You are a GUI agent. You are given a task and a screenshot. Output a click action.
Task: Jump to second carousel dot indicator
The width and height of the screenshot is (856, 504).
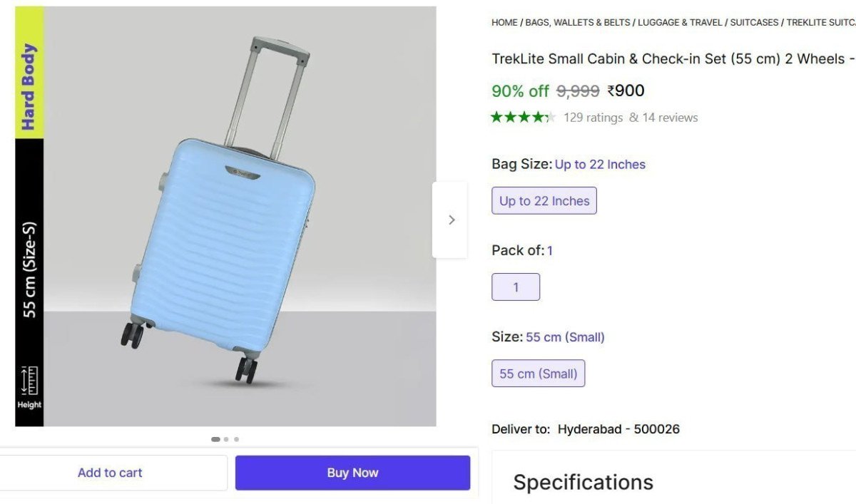226,439
